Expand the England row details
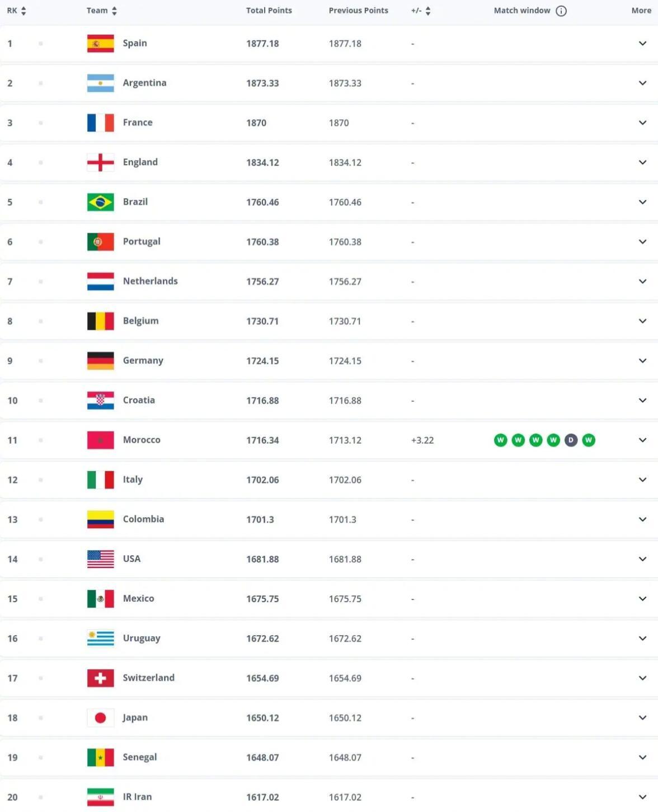The height and width of the screenshot is (812, 658). 642,162
